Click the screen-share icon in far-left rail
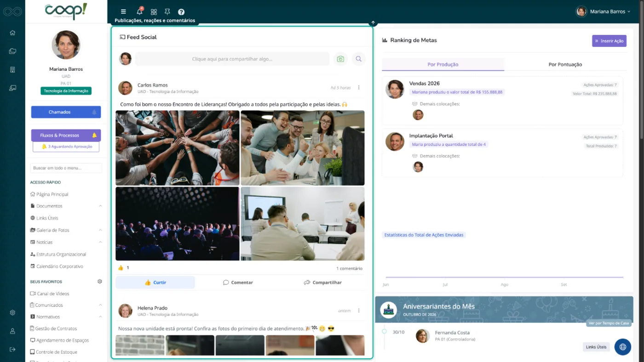The width and height of the screenshot is (644, 362). click(12, 88)
